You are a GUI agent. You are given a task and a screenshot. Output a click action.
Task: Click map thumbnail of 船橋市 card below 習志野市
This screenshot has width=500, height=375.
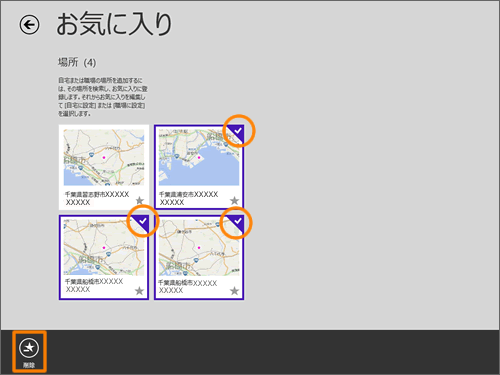point(104,247)
